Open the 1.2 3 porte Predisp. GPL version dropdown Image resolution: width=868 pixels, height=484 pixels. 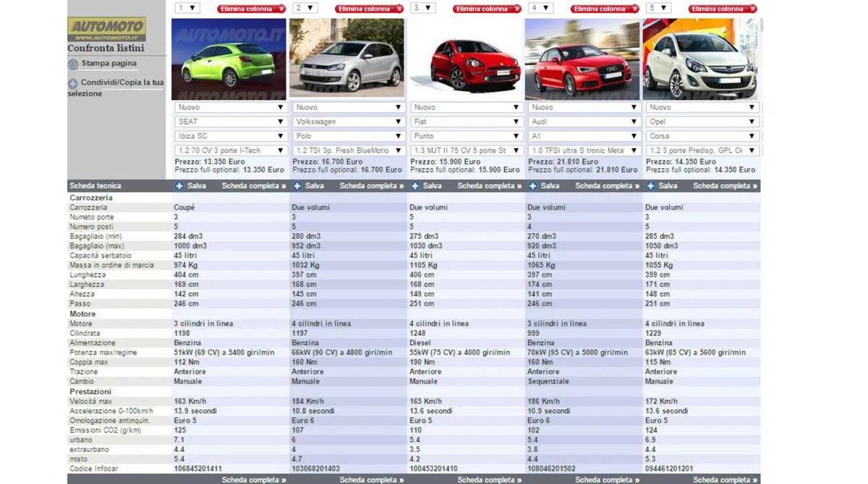tap(702, 150)
